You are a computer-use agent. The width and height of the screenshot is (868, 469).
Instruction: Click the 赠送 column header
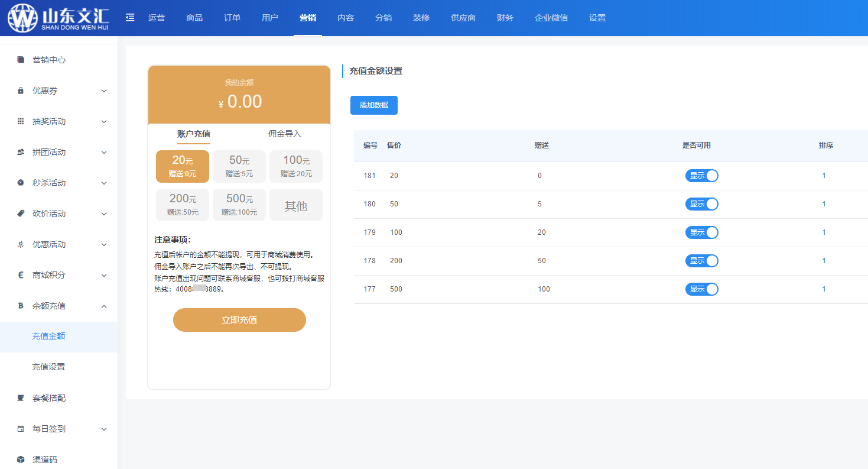542,145
